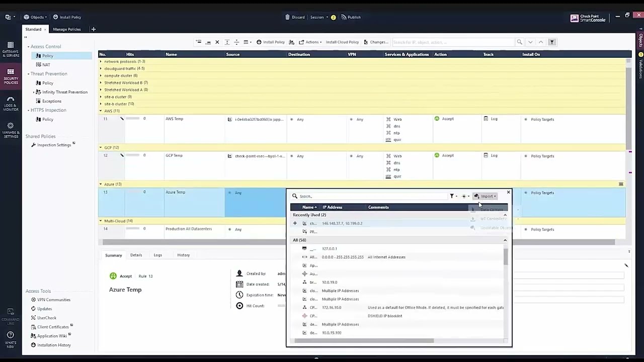This screenshot has height=362, width=644.
Task: Open the filter dropdown in object picker
Action: click(453, 197)
